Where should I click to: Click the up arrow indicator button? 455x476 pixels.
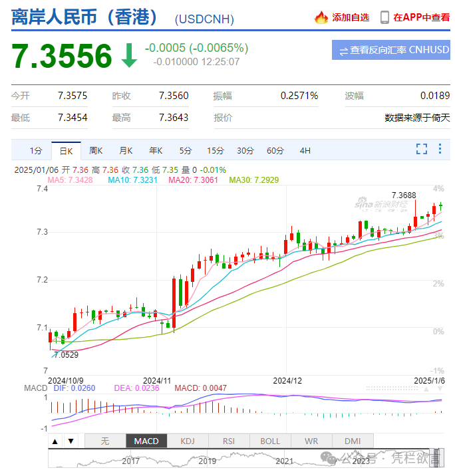point(55,441)
